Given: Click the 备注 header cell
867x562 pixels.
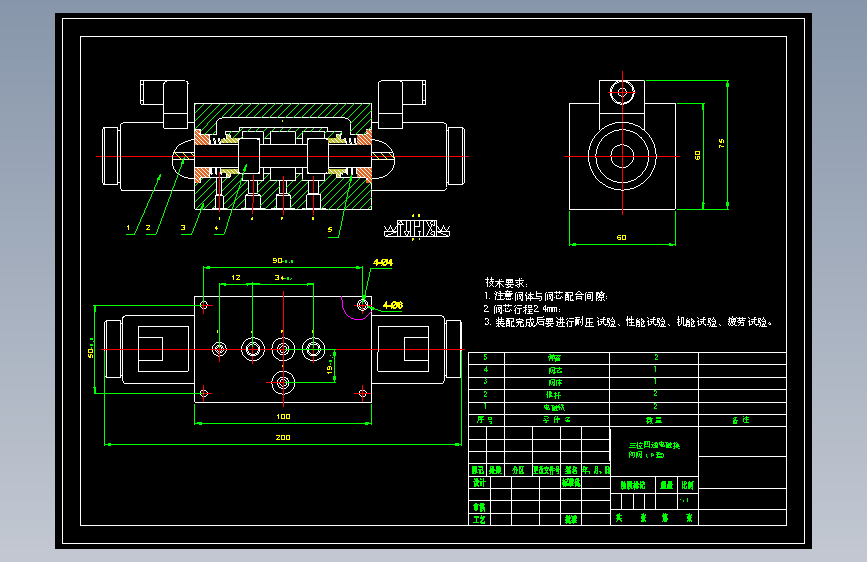Looking at the screenshot, I should [x=741, y=420].
